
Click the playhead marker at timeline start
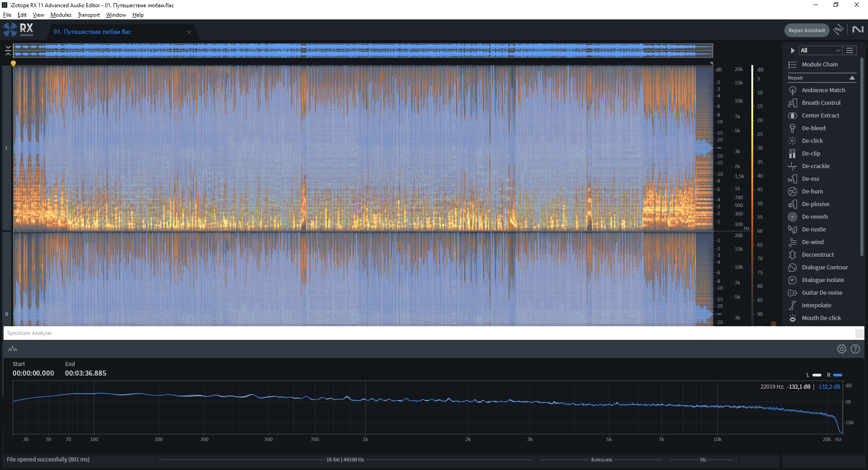tap(14, 64)
